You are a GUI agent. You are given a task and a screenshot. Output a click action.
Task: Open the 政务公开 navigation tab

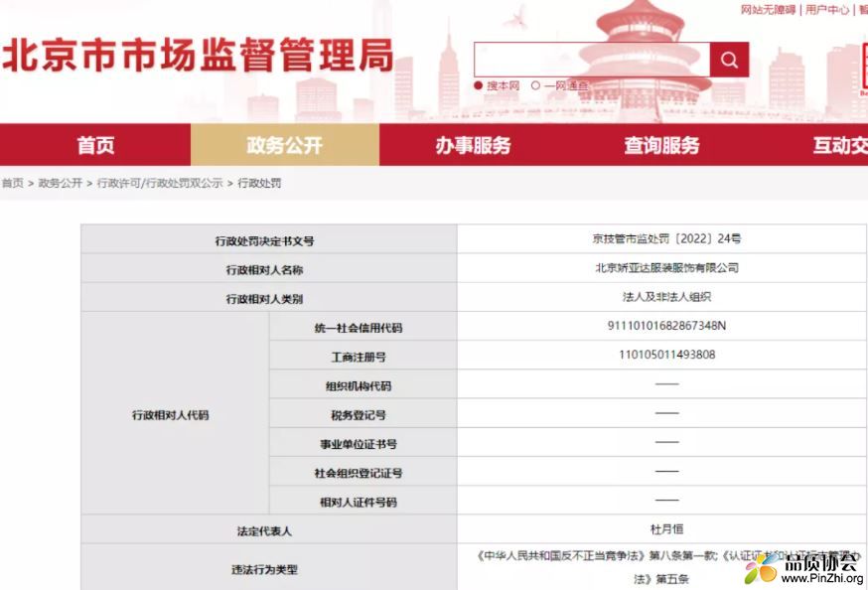(x=285, y=145)
